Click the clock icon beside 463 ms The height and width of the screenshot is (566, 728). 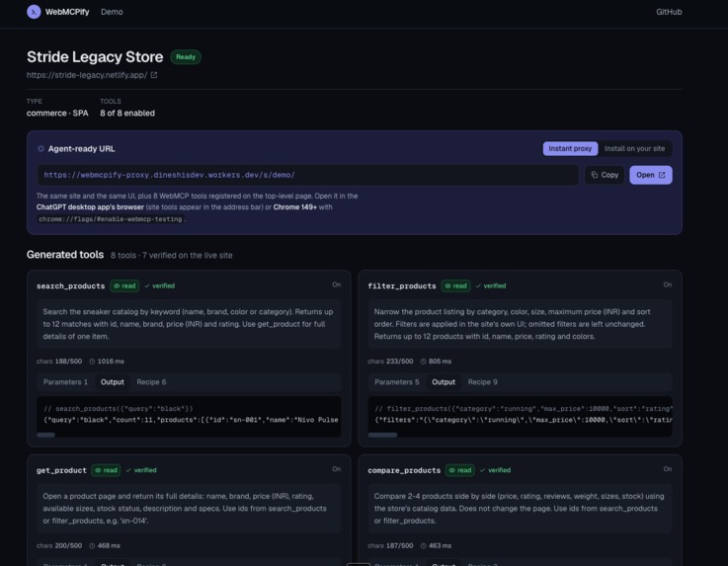click(423, 545)
